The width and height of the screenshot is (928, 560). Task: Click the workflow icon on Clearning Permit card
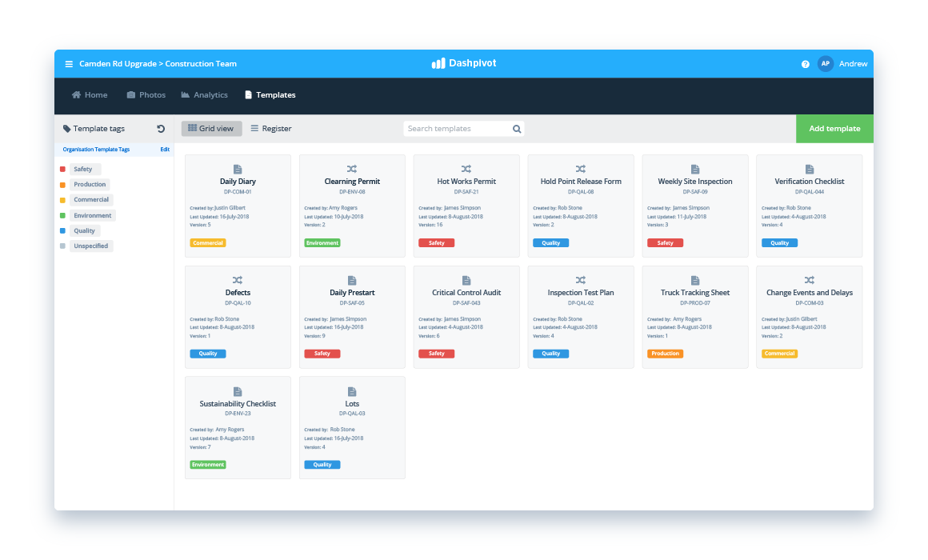pos(351,167)
